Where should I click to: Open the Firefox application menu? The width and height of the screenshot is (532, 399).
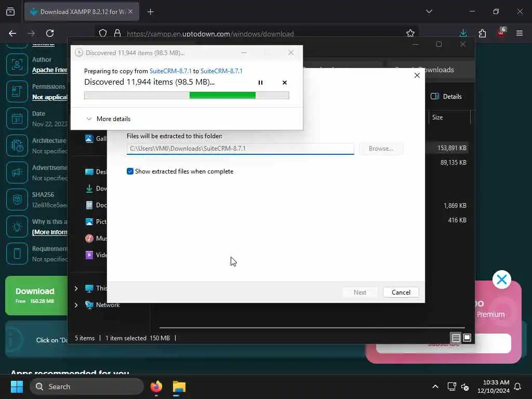[x=519, y=33]
